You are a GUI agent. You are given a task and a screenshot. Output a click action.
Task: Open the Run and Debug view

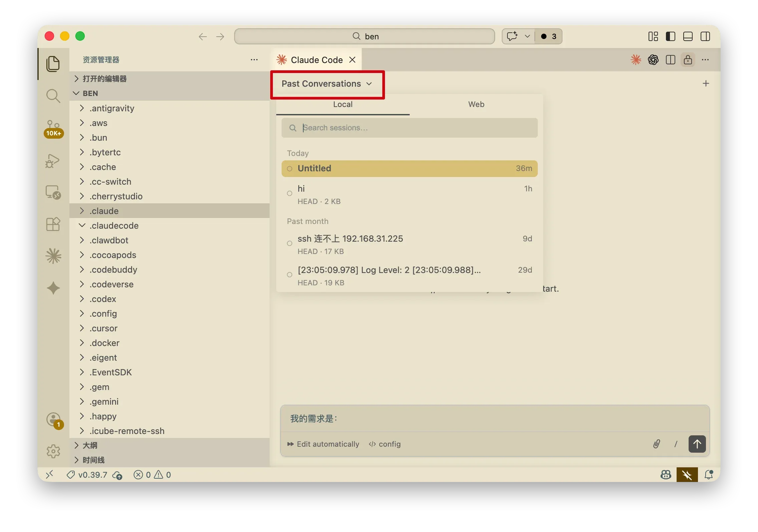[x=53, y=161]
